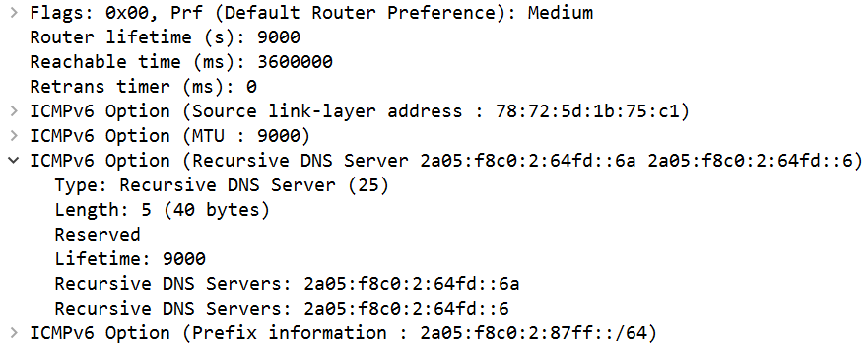868x355 pixels.
Task: Select the Type: Recursive DNS Server field
Action: [222, 185]
